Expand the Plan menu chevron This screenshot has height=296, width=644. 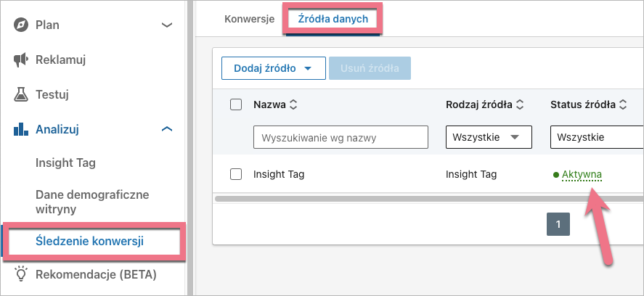(167, 25)
